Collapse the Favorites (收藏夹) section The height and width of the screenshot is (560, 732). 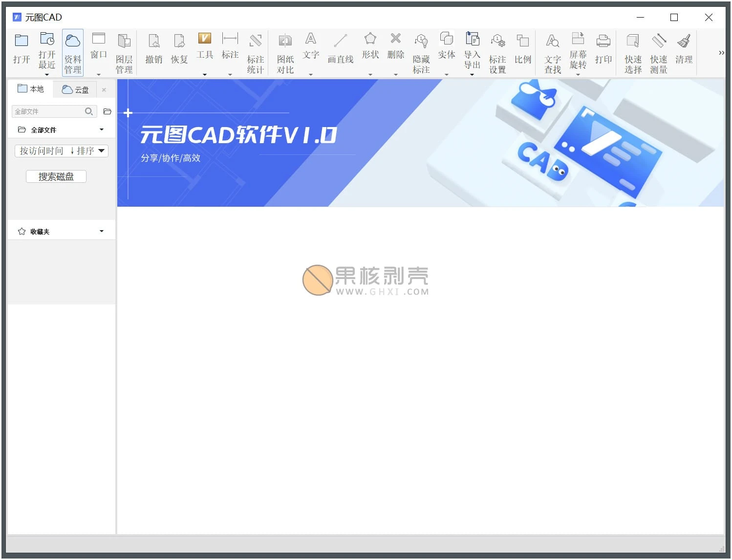pyautogui.click(x=101, y=232)
